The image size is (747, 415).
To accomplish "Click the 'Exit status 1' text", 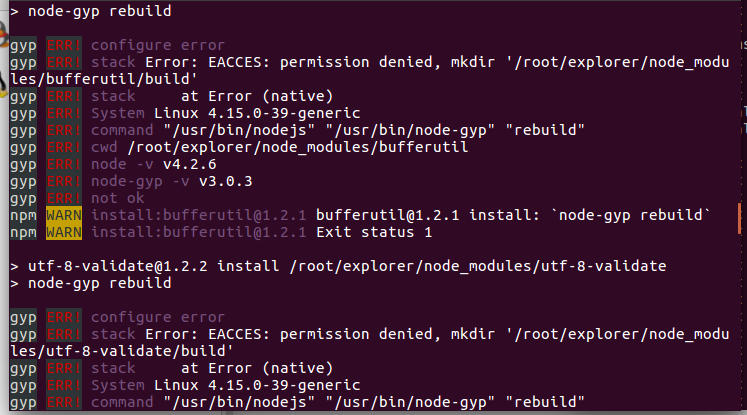I will [x=374, y=232].
